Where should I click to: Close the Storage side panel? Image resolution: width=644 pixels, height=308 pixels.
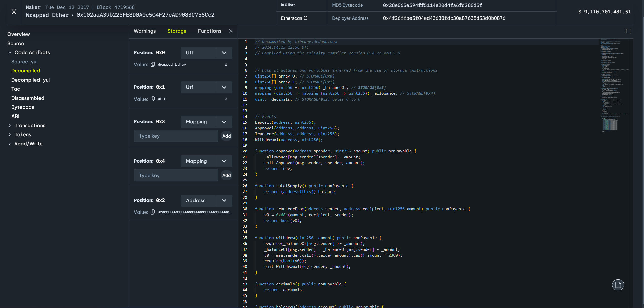pos(231,31)
